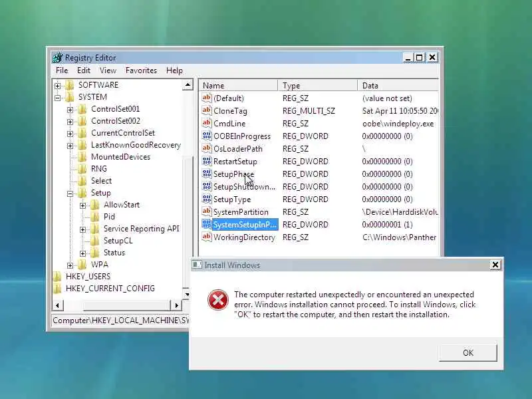
Task: Expand the Status key
Action: (82, 253)
